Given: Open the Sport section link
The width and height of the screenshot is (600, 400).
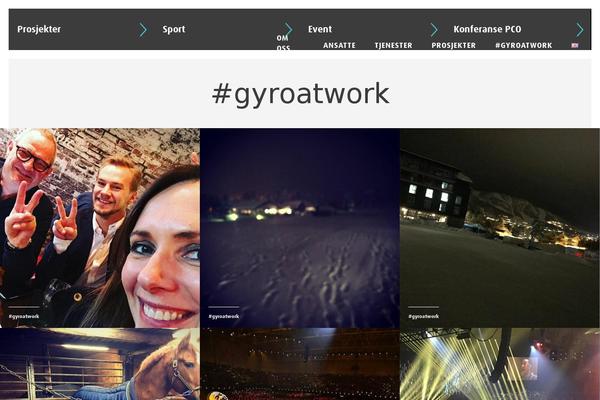Looking at the screenshot, I should [174, 29].
